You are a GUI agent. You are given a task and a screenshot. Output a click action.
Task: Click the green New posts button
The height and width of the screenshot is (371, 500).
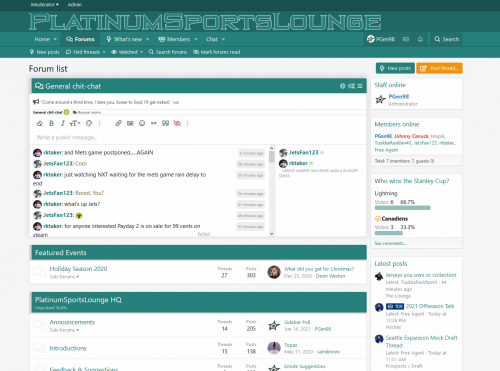click(x=395, y=68)
